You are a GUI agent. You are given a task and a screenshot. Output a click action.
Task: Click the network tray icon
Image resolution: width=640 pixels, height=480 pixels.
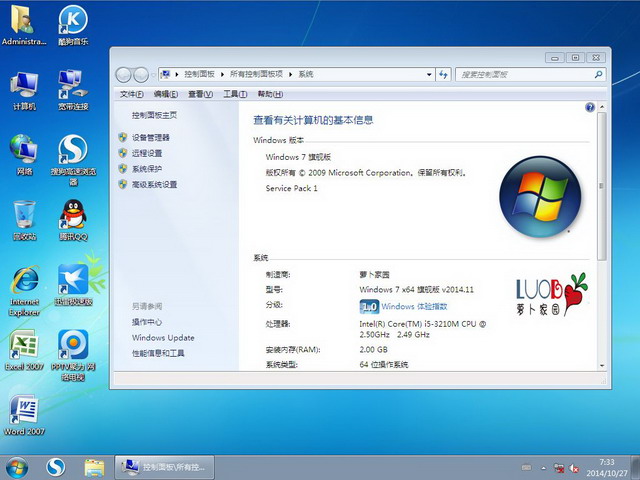coord(559,468)
